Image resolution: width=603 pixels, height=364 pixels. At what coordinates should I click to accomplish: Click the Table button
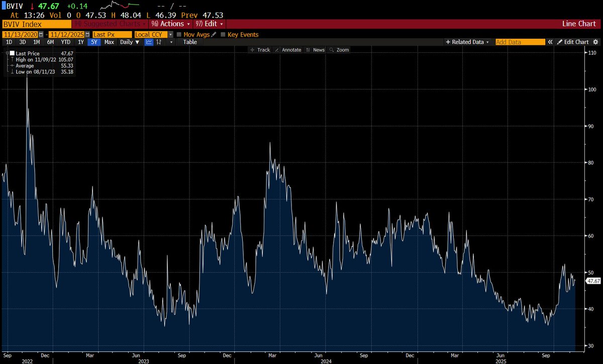click(190, 42)
